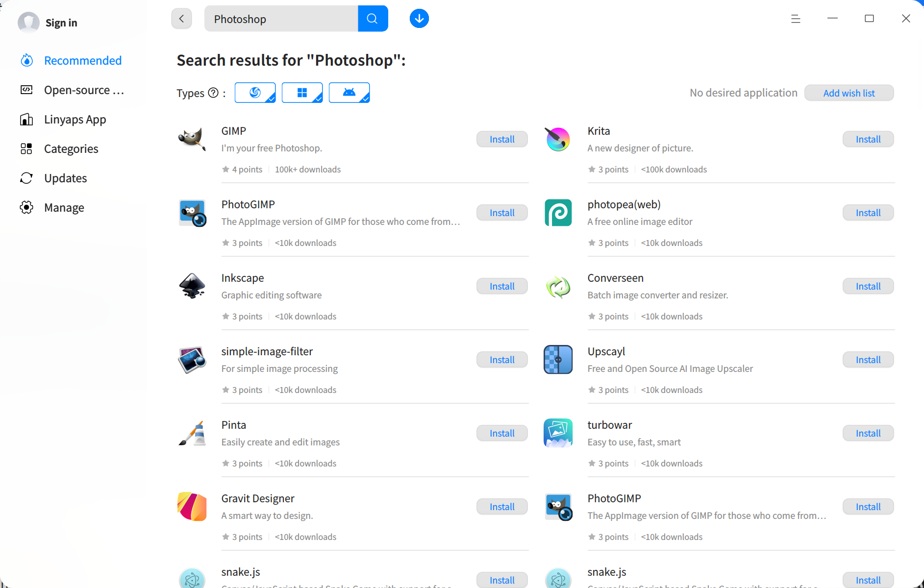The image size is (924, 588).
Task: Click the photopea(web) app icon
Action: click(x=558, y=213)
